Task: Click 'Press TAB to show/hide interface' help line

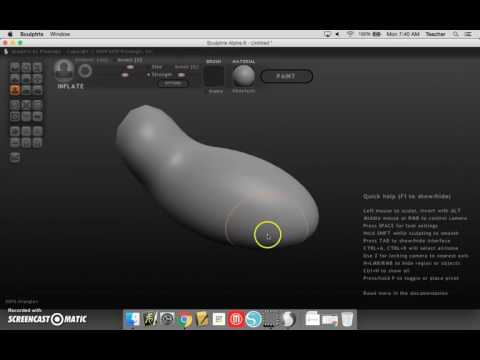Action: coord(407,241)
